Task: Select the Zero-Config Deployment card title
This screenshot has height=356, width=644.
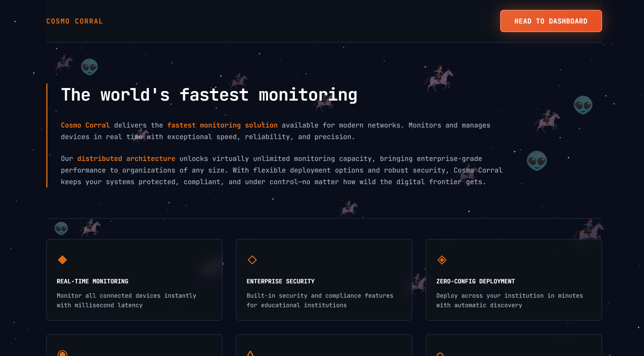Action: tap(476, 281)
